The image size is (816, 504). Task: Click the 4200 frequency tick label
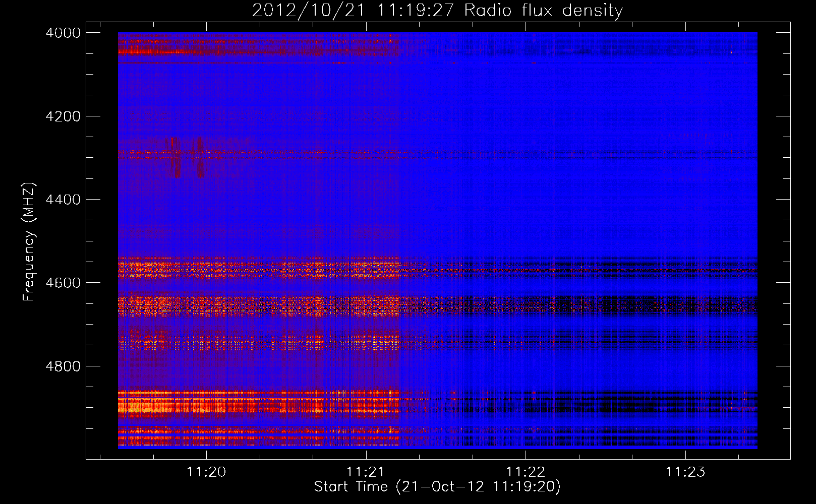(63, 116)
